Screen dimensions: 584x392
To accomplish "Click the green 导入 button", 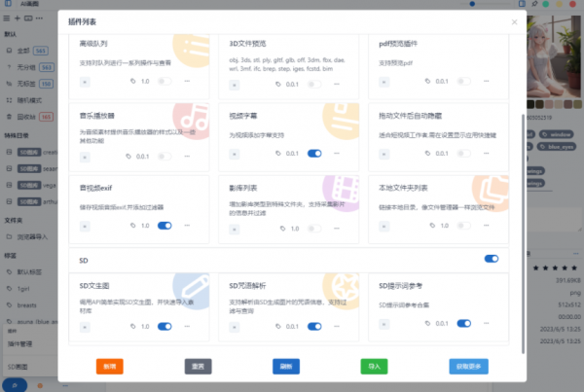I will [x=374, y=367].
